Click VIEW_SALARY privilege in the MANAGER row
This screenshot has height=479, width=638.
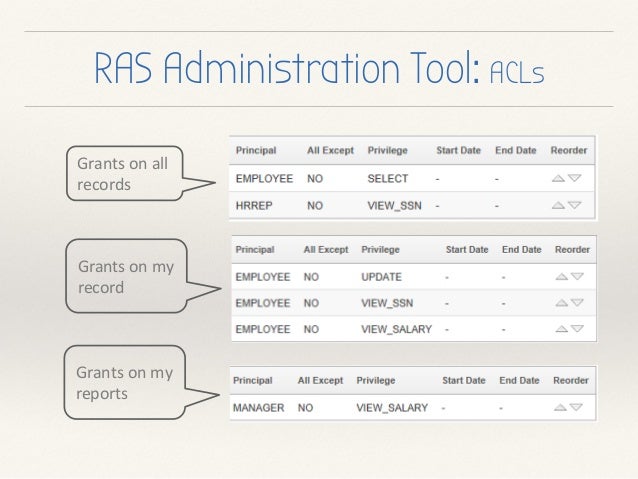click(x=392, y=408)
